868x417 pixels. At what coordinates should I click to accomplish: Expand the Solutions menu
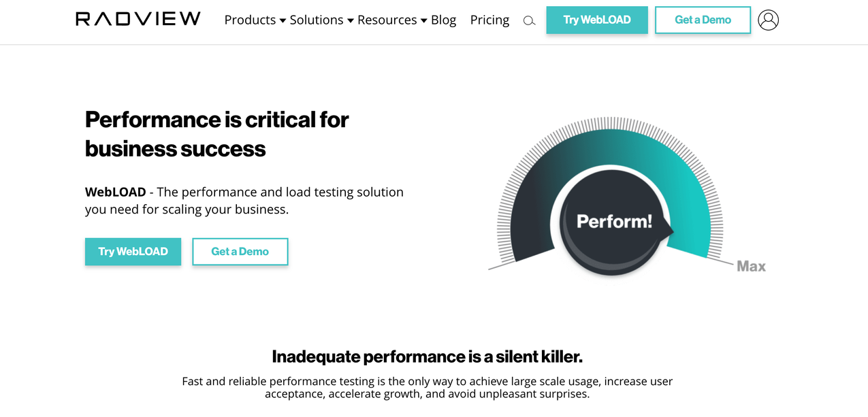(317, 20)
